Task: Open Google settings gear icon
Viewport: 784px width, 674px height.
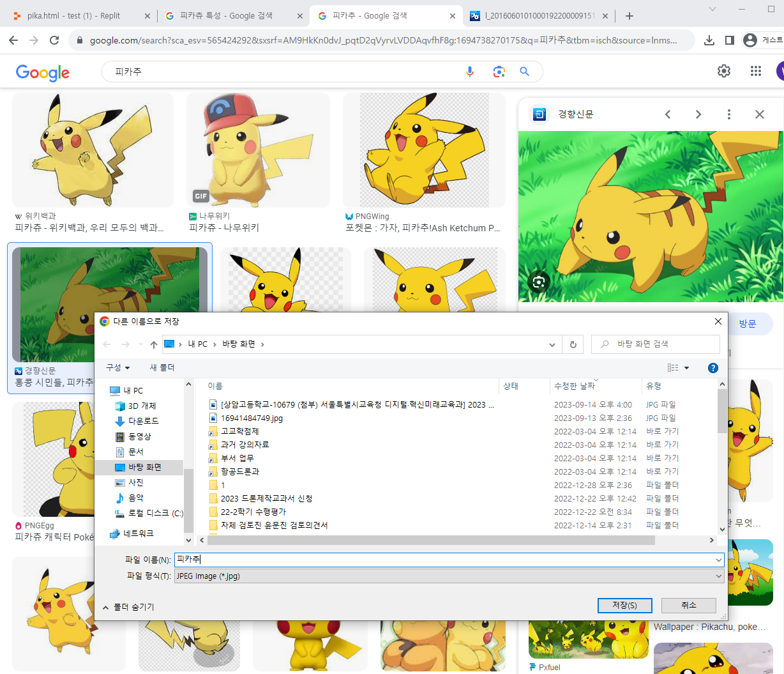Action: tap(724, 71)
